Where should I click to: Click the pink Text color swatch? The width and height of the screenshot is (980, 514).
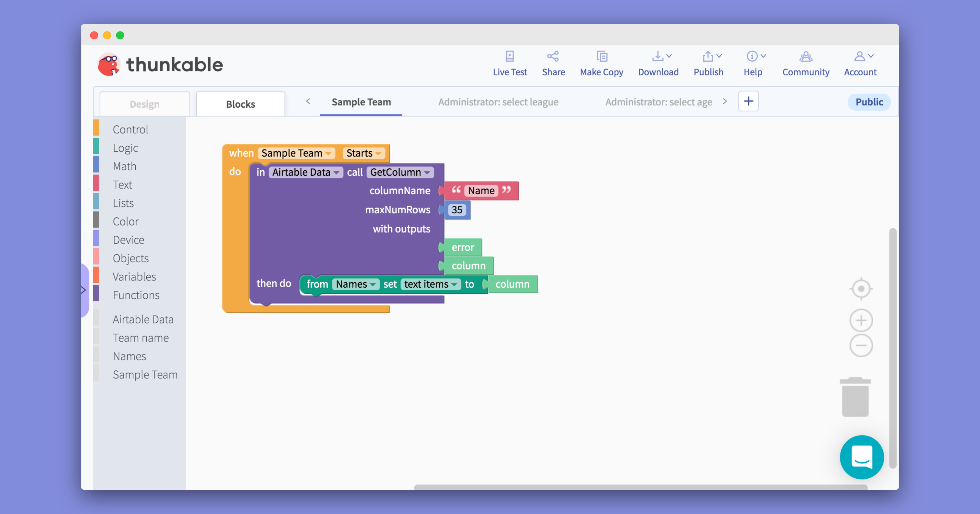tap(96, 183)
